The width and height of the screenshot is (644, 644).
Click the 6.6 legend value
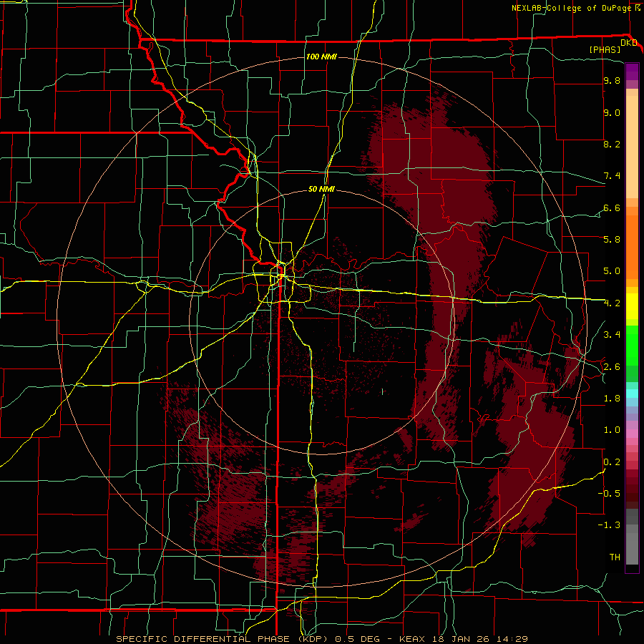pyautogui.click(x=612, y=208)
